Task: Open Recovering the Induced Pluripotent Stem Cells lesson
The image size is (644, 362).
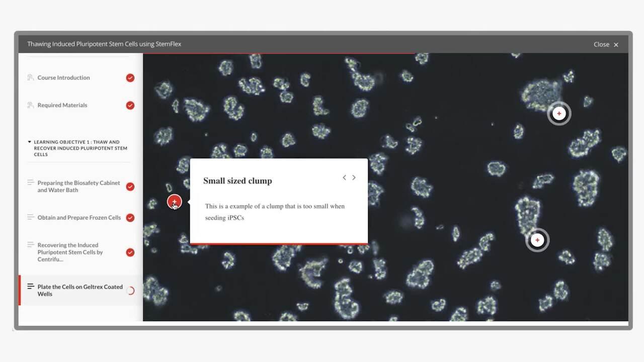Action: (x=70, y=252)
